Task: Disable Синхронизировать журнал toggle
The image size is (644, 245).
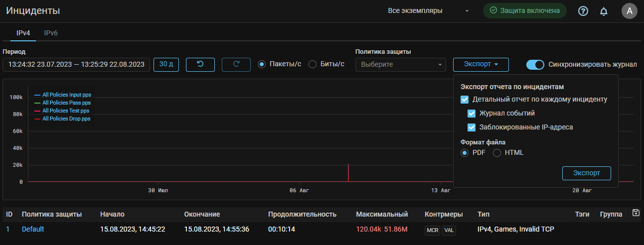Action: pos(535,64)
